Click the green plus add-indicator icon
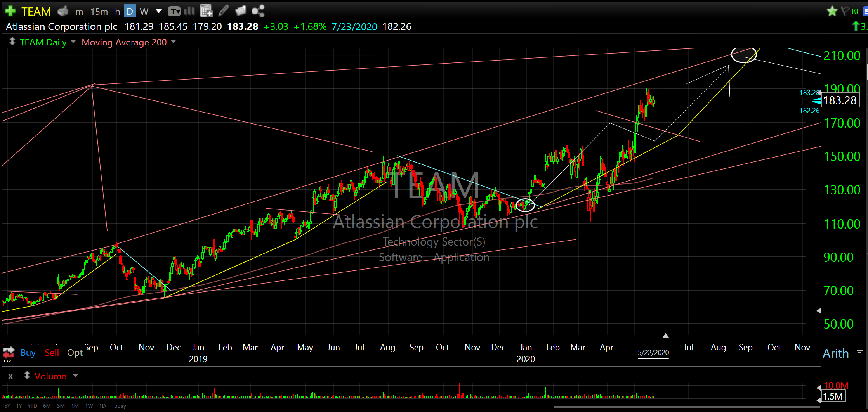Screen dimensions: 868x412 pos(10,11)
